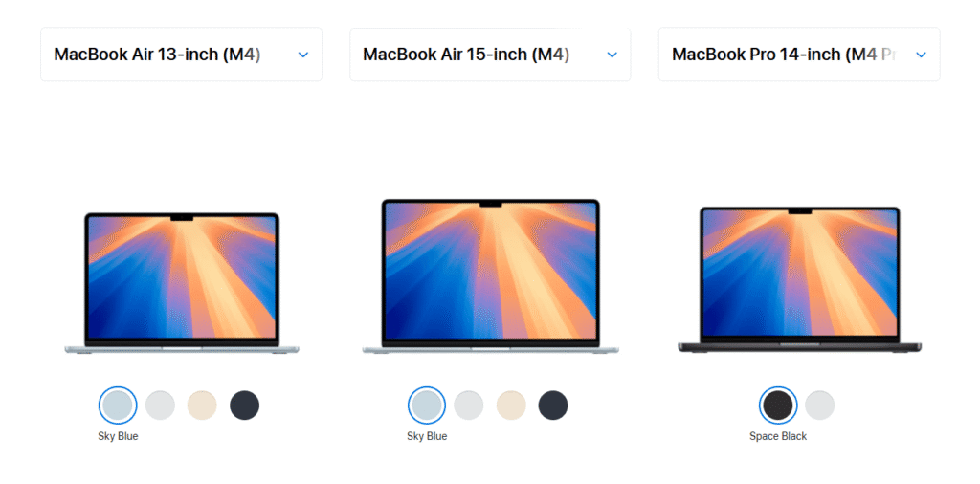Select Space Black swatch for MacBook Pro

click(778, 406)
